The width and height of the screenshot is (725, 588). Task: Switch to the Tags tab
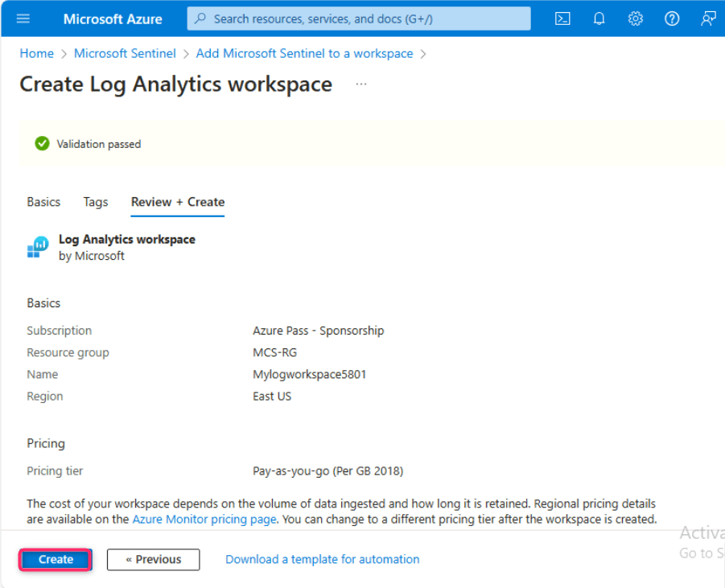click(x=96, y=202)
